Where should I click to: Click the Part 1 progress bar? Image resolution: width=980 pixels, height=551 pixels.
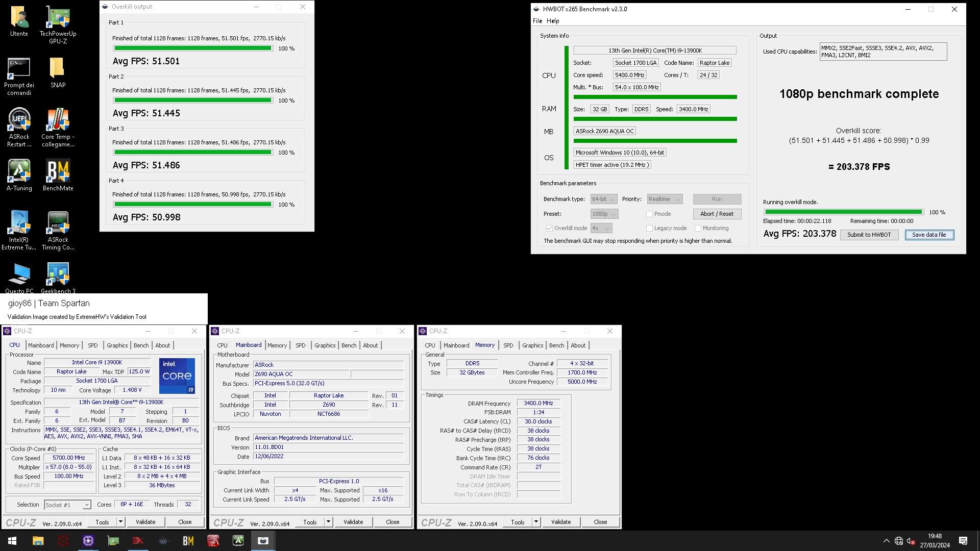coord(193,48)
